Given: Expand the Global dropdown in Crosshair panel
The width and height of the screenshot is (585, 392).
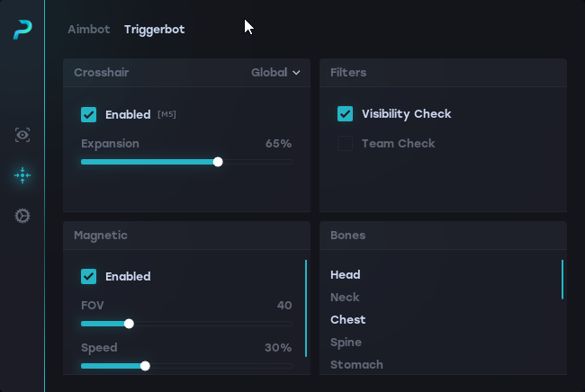Looking at the screenshot, I should pyautogui.click(x=275, y=72).
